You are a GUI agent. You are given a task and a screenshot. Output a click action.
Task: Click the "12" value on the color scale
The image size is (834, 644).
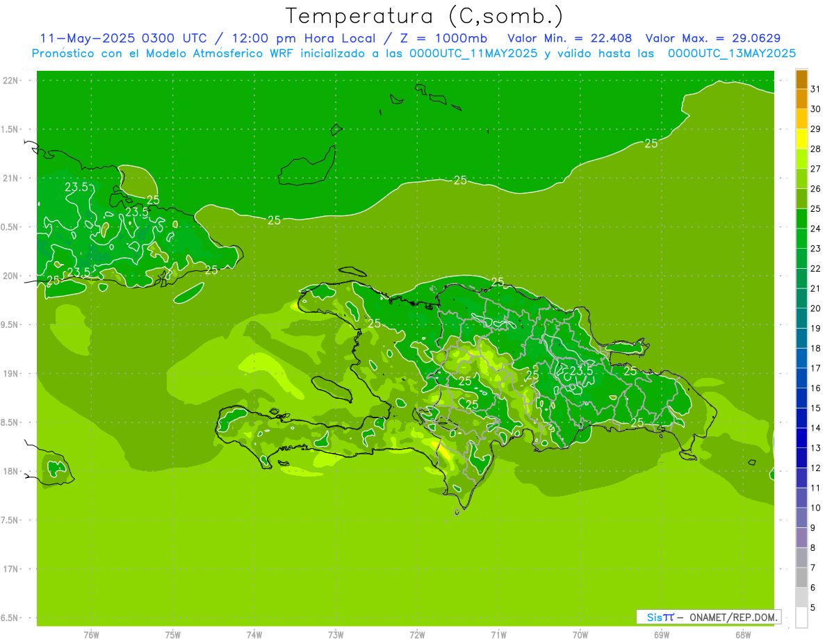click(815, 468)
